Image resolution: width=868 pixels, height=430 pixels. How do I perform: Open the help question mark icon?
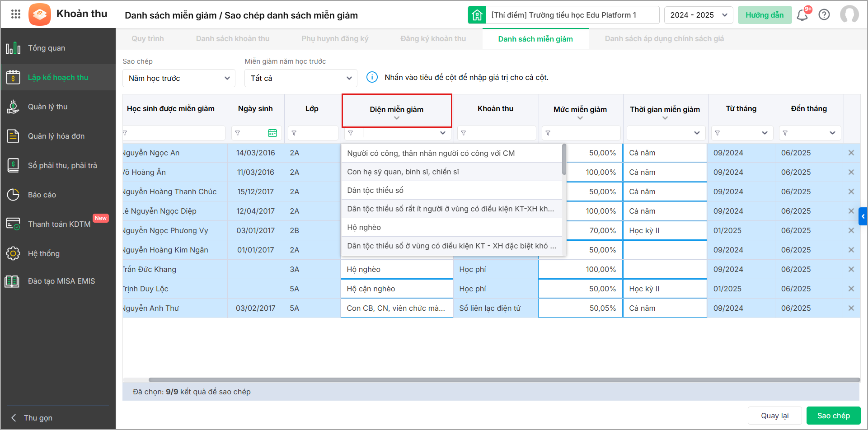[824, 15]
